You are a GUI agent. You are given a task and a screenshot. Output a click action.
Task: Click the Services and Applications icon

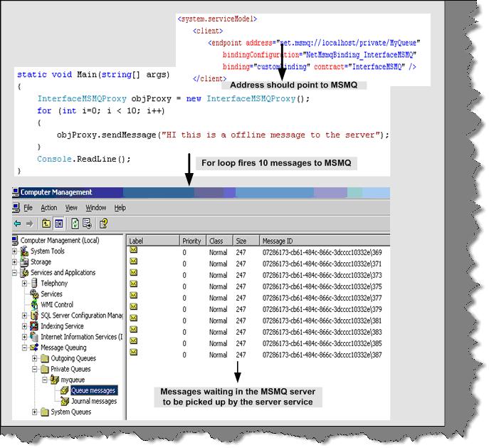[x=24, y=272]
